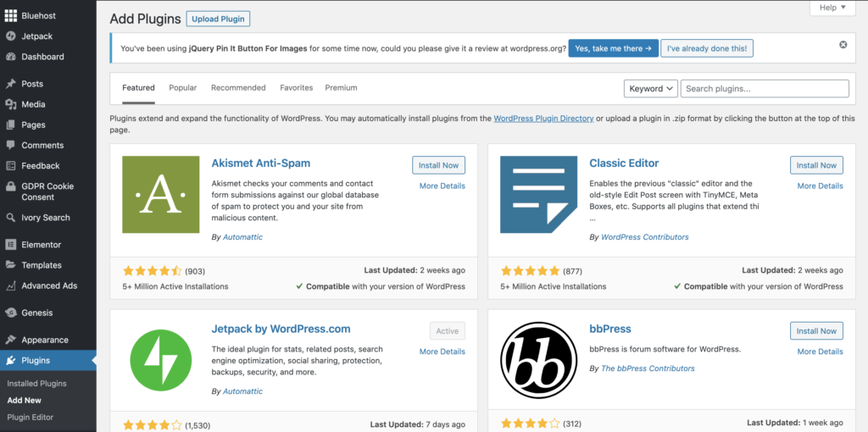Click the Jetpack lightning icon in sidebar
This screenshot has width=868, height=432.
click(10, 36)
